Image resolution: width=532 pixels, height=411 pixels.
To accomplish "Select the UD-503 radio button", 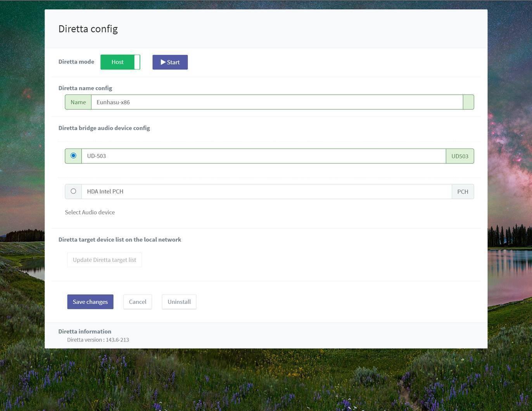I will click(73, 156).
